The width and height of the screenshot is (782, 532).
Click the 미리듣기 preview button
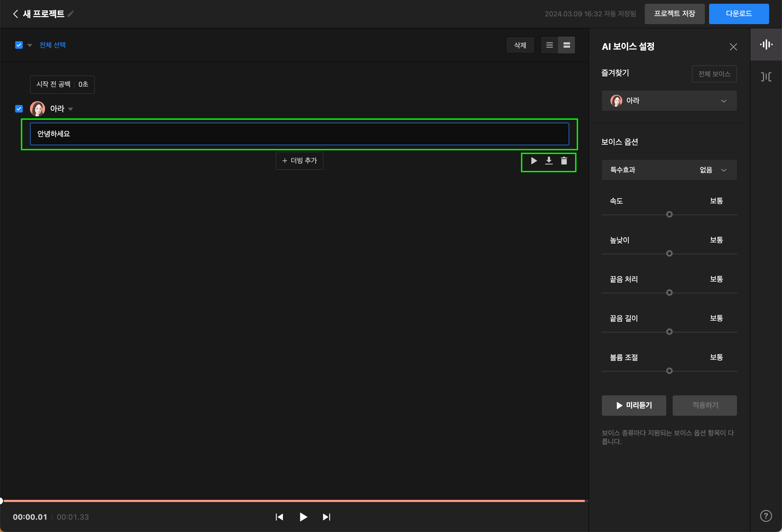click(634, 406)
